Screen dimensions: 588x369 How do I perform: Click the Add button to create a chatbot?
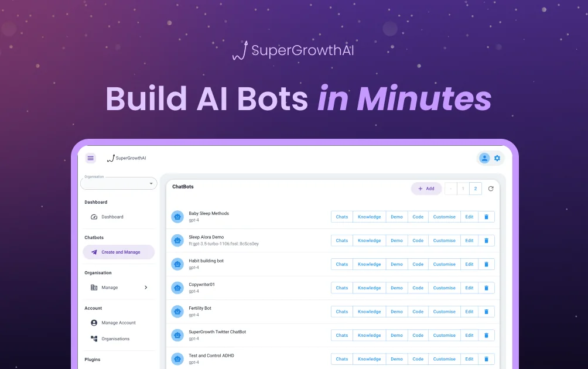[426, 188]
